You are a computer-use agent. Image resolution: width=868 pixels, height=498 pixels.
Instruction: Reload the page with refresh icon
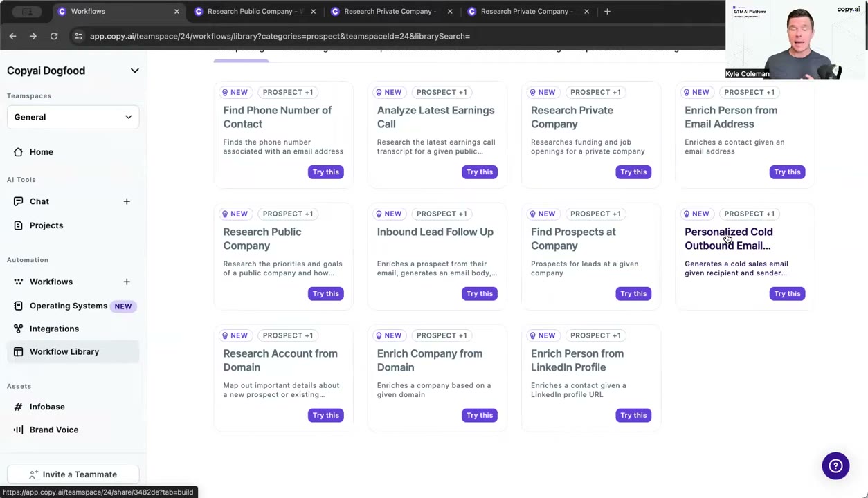[54, 36]
